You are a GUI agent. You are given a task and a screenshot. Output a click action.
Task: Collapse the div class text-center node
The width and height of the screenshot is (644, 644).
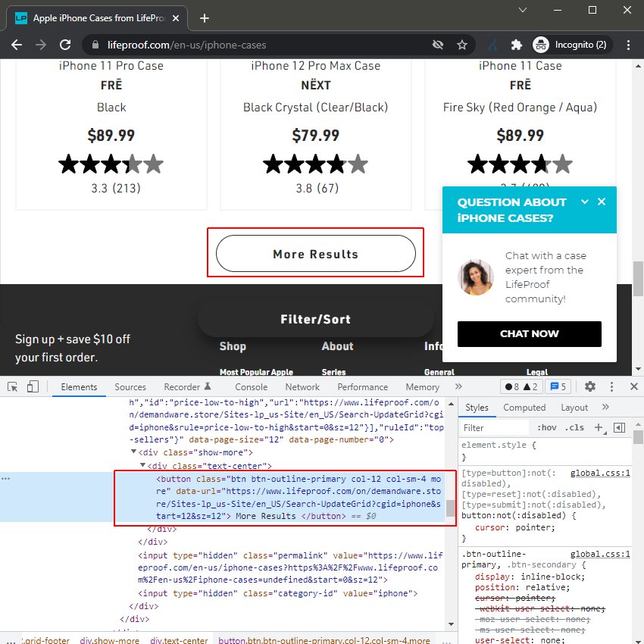[x=142, y=465]
